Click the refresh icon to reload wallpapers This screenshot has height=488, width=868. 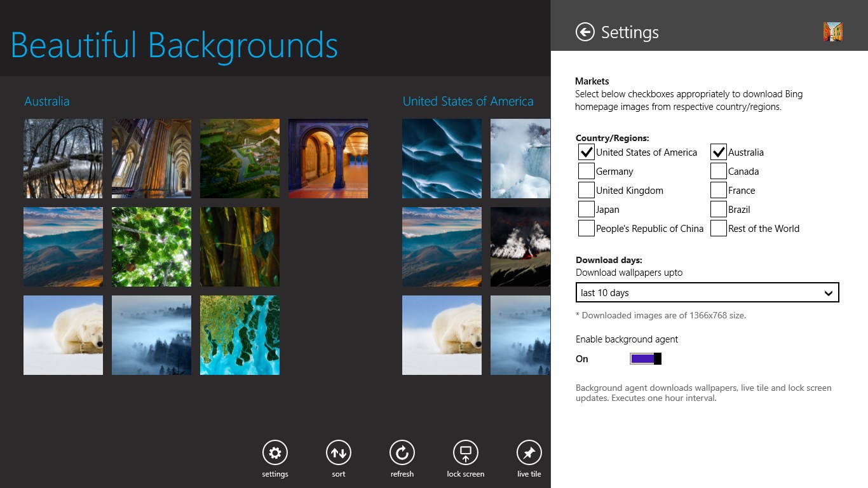point(402,452)
